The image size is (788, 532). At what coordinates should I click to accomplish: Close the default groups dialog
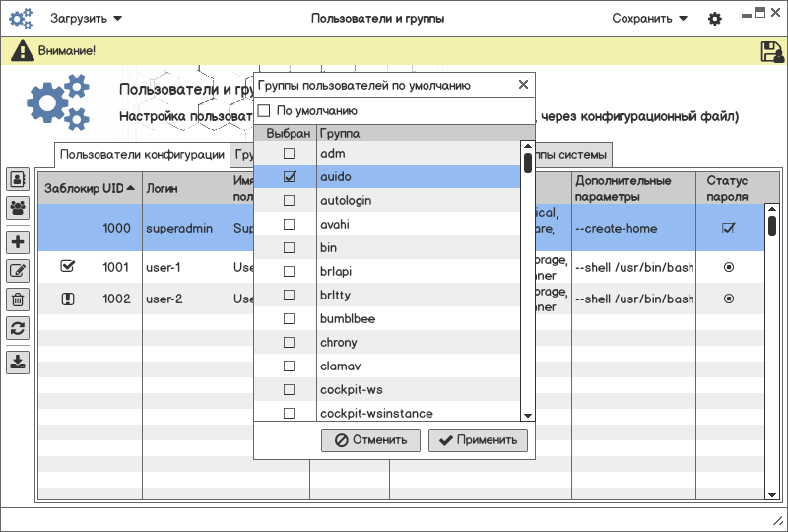[x=523, y=85]
